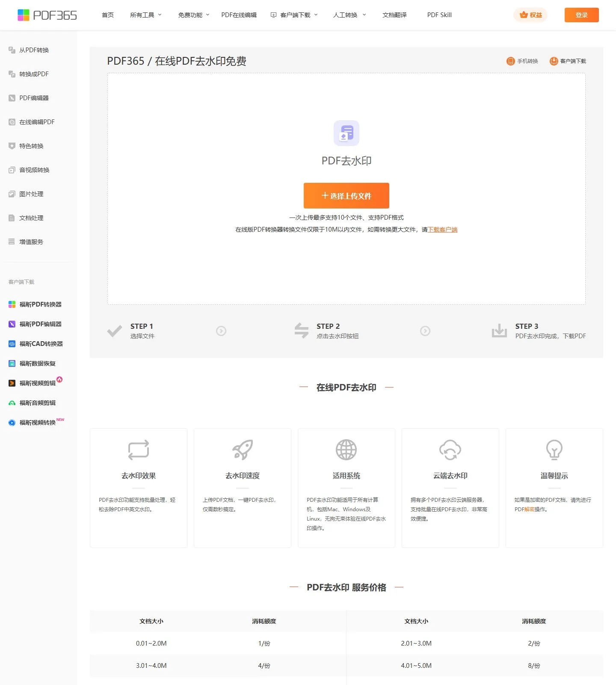
Task: Click the 云端去水印 cloud icon
Action: coord(450,450)
